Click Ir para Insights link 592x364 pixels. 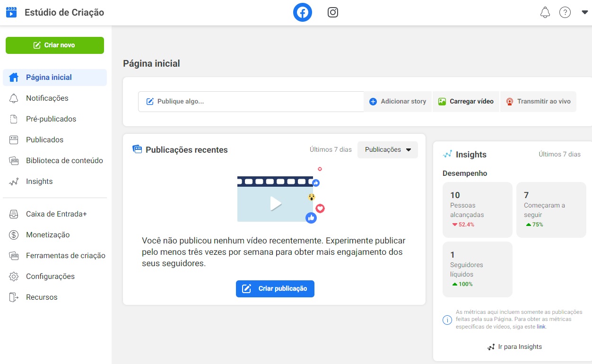pyautogui.click(x=514, y=347)
